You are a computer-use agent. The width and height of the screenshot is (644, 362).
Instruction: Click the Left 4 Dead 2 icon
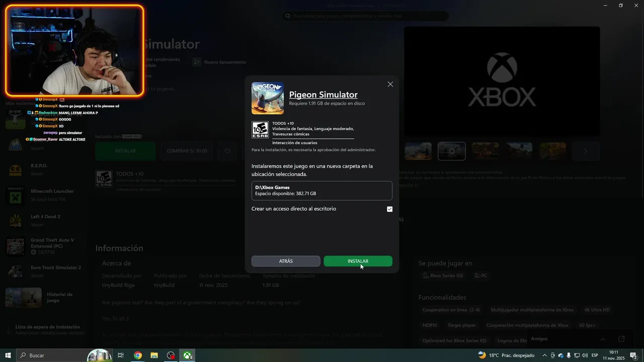[x=15, y=221]
